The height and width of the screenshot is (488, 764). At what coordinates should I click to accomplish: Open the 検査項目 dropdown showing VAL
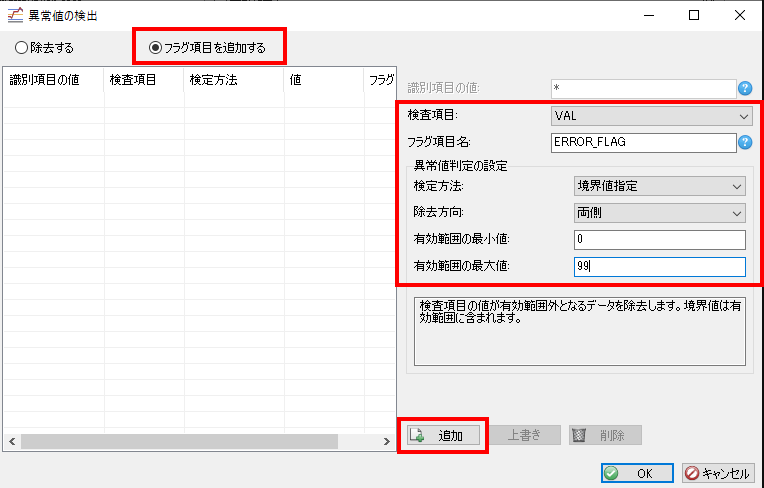(651, 116)
